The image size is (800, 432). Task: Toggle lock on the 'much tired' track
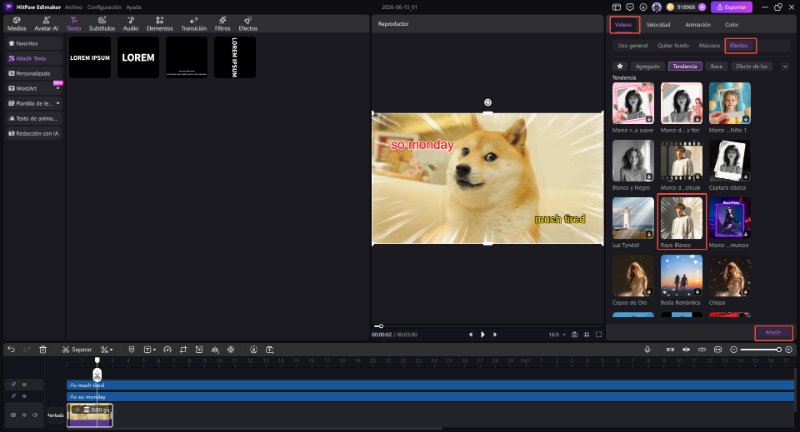14,385
